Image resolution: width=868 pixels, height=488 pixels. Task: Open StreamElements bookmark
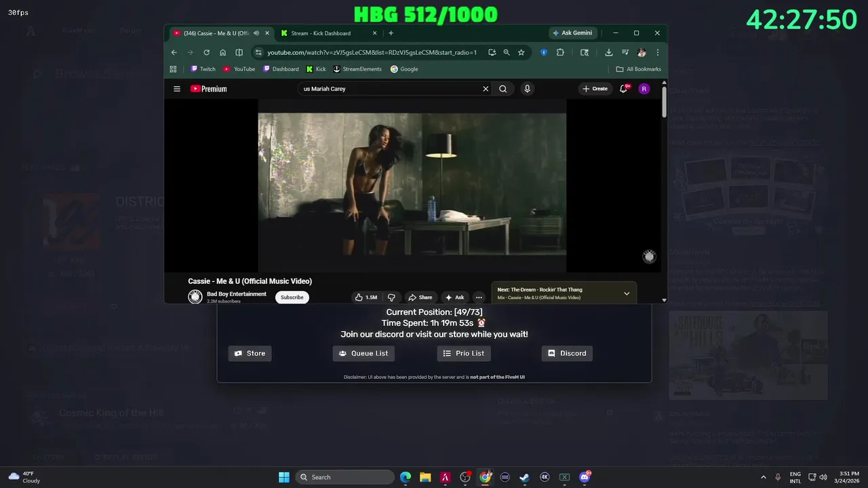click(357, 69)
